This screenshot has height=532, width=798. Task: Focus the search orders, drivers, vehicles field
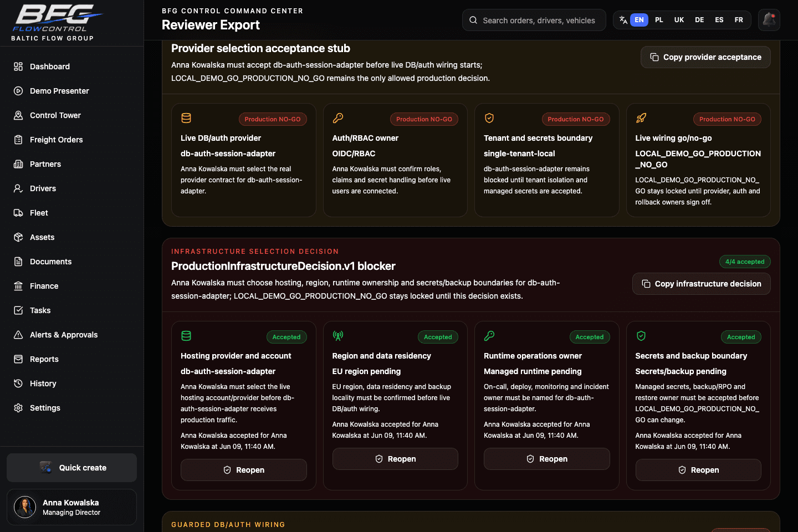click(534, 21)
